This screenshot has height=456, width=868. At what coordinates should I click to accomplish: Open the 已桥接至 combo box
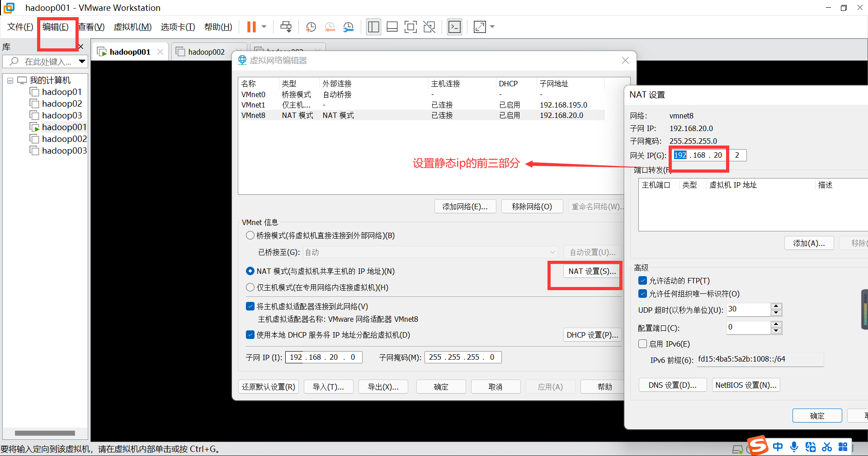point(430,252)
